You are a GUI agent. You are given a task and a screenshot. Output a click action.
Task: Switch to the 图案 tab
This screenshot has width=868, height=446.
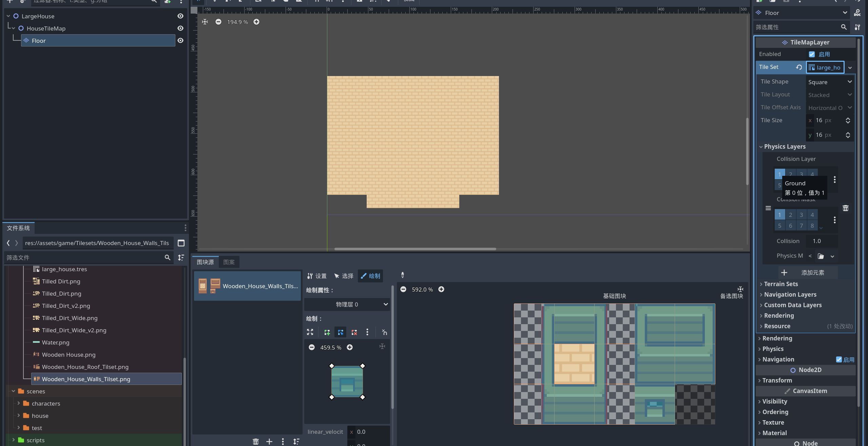pos(229,262)
